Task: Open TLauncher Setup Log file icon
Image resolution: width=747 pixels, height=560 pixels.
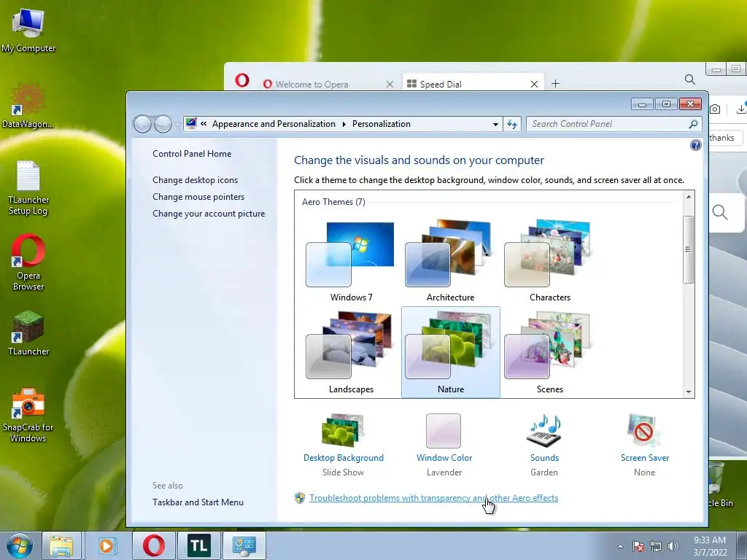Action: tap(28, 187)
